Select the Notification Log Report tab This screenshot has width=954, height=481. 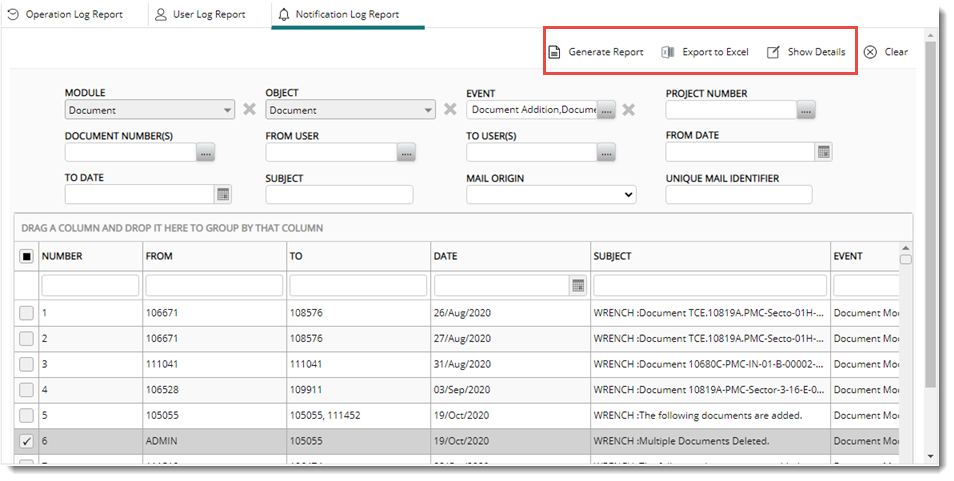tap(347, 14)
